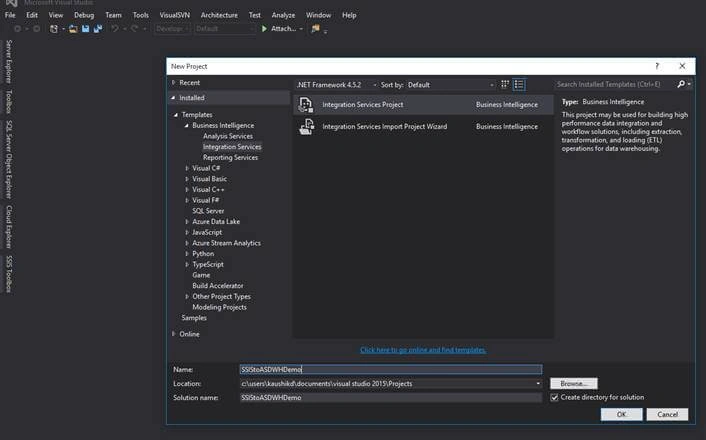
Task: Click the OK button
Action: click(621, 414)
